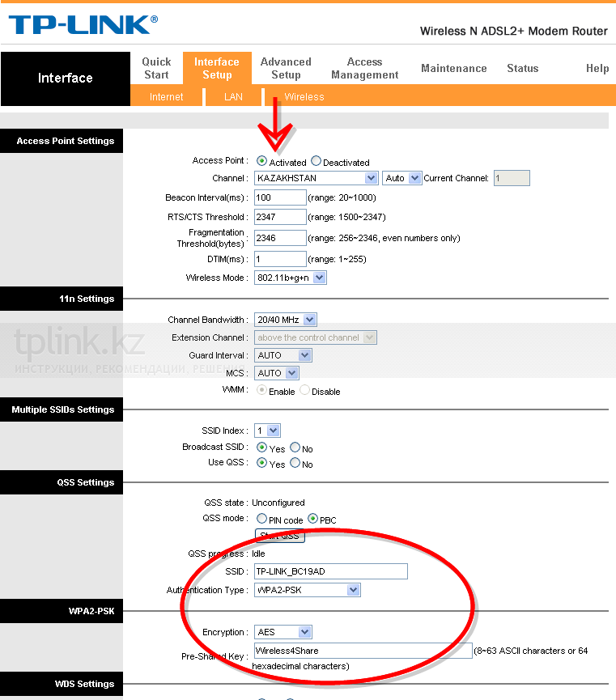Choose No for Use QSS
This screenshot has height=700, width=616.
pyautogui.click(x=295, y=463)
